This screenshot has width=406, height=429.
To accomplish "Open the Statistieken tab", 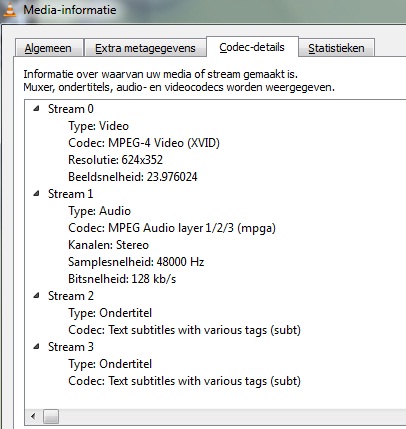I will (336, 48).
